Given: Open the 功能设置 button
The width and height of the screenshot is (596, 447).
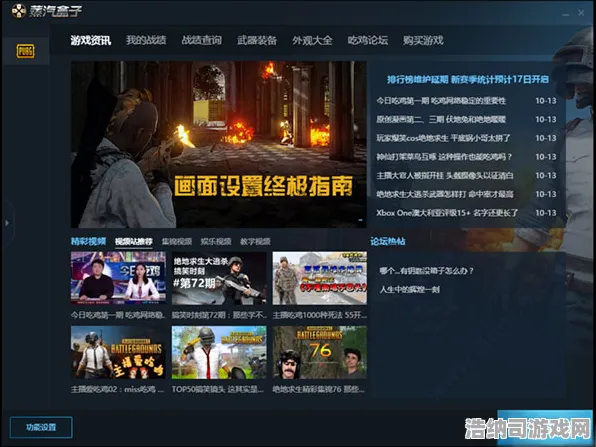Looking at the screenshot, I should pos(41,427).
